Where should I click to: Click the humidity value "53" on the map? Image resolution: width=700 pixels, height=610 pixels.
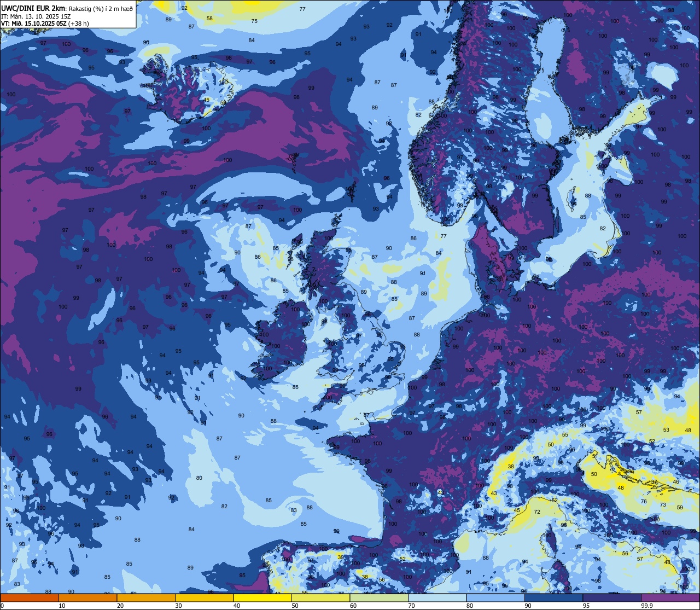666,430
